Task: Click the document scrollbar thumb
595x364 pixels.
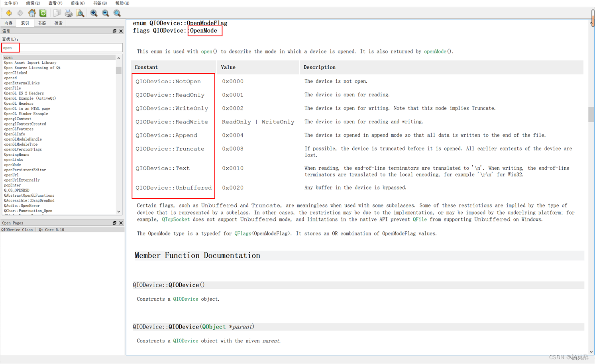Action: [x=591, y=115]
